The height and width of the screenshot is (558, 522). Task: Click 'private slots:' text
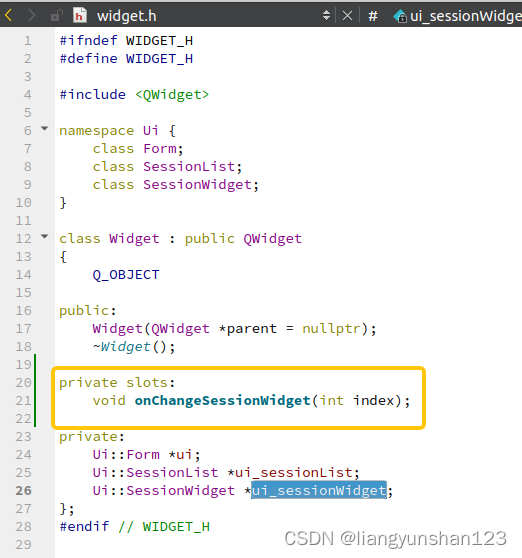(x=117, y=383)
